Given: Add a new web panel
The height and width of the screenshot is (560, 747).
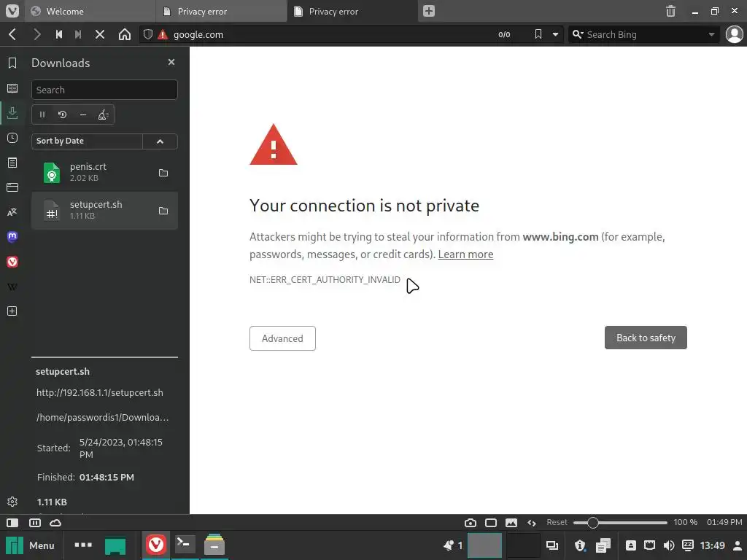Looking at the screenshot, I should click(x=12, y=311).
